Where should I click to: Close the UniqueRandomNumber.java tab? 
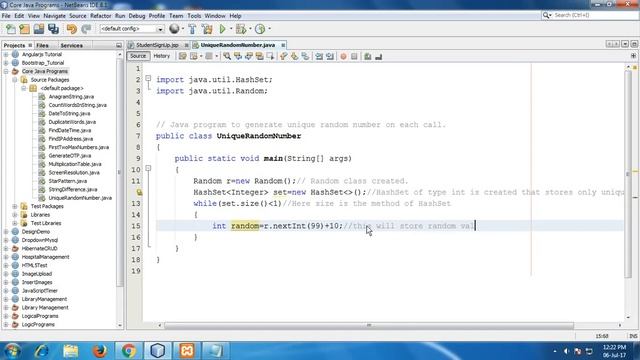(283, 45)
